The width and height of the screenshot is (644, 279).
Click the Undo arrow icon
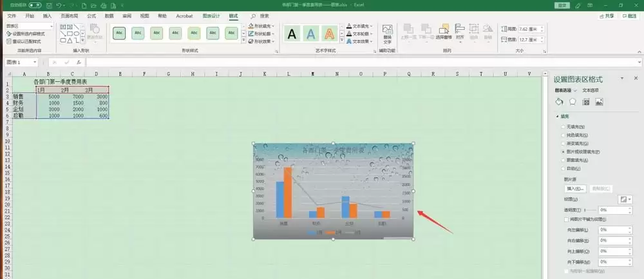59,5
